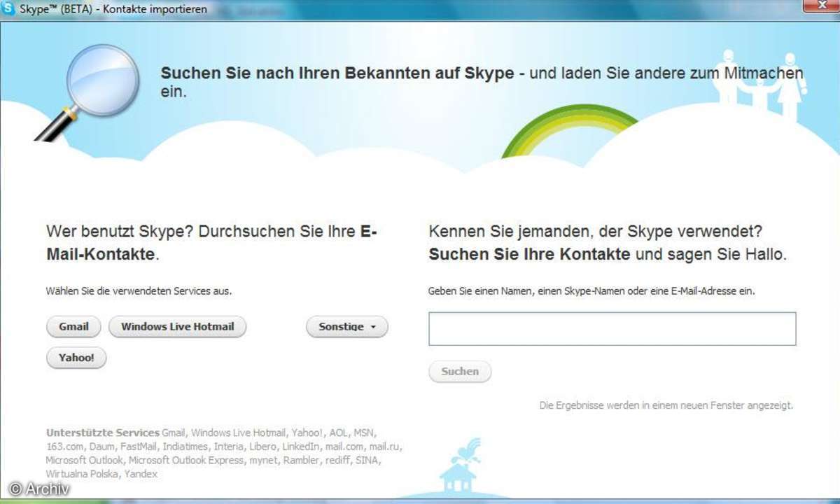Click the text 'Wählen Sie die verwendeten Services aus.'
Screen dimensions: 840x504
click(139, 290)
